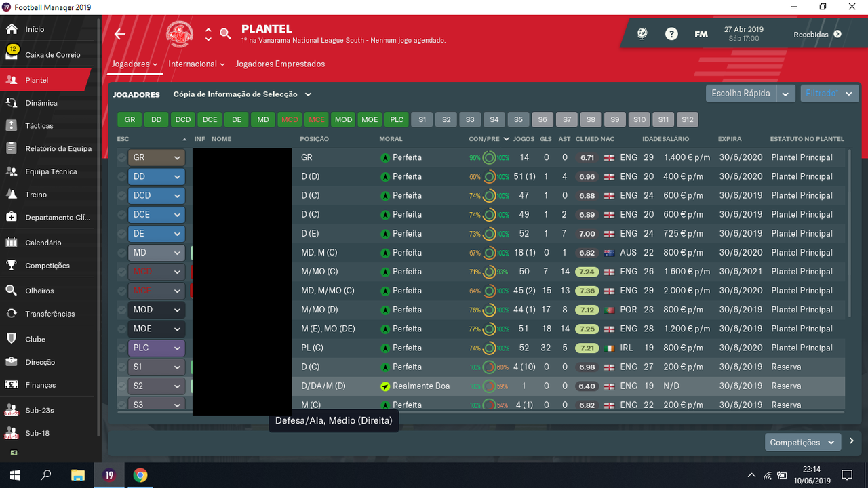This screenshot has width=868, height=488.
Task: Open Cópia de Informação de Selecção view dropdown
Action: coord(242,94)
